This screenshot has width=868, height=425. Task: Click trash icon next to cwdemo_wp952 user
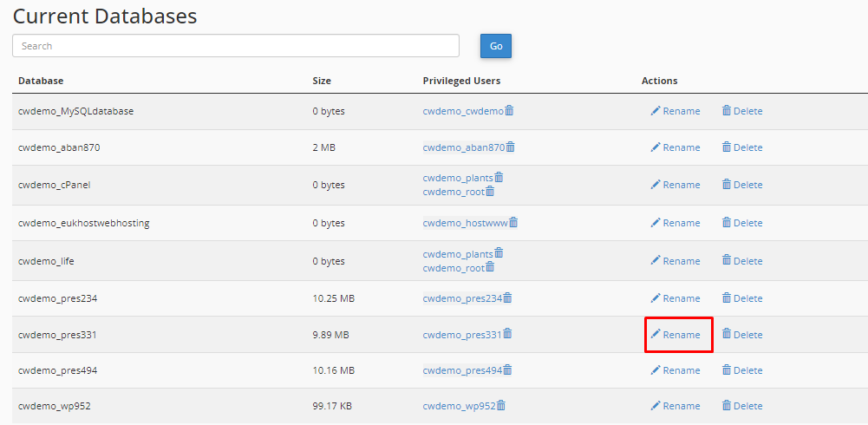501,406
